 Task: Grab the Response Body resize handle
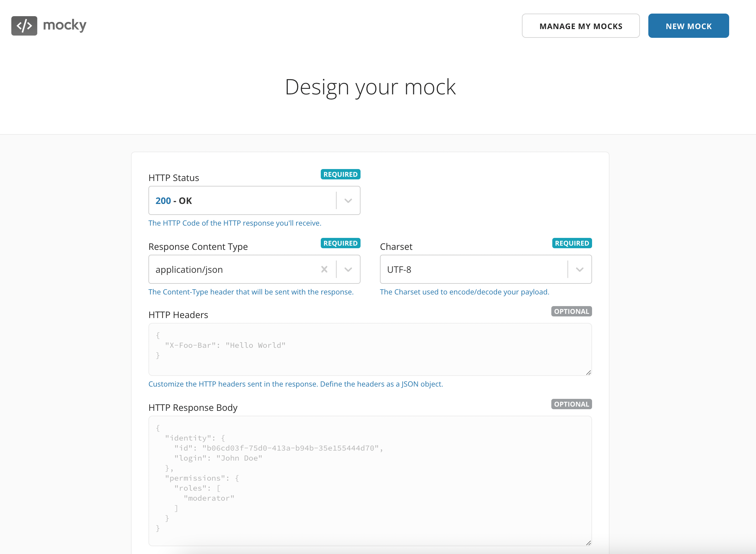(x=588, y=543)
